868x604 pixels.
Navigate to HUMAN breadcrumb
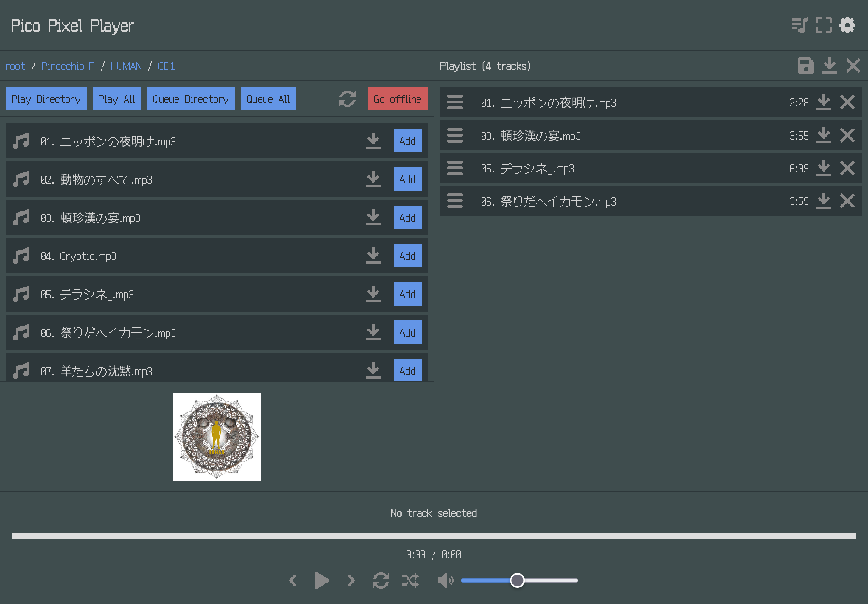coord(126,66)
